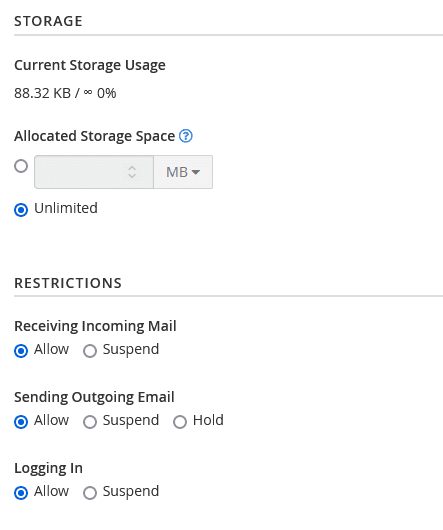Viewport: 443px width, 530px height.
Task: Click the storage amount input field
Action: click(94, 172)
